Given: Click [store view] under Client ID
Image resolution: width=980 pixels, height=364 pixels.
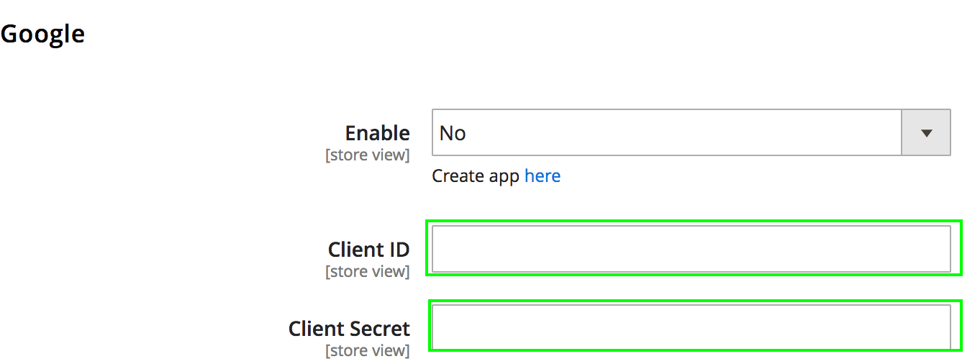Looking at the screenshot, I should [368, 272].
